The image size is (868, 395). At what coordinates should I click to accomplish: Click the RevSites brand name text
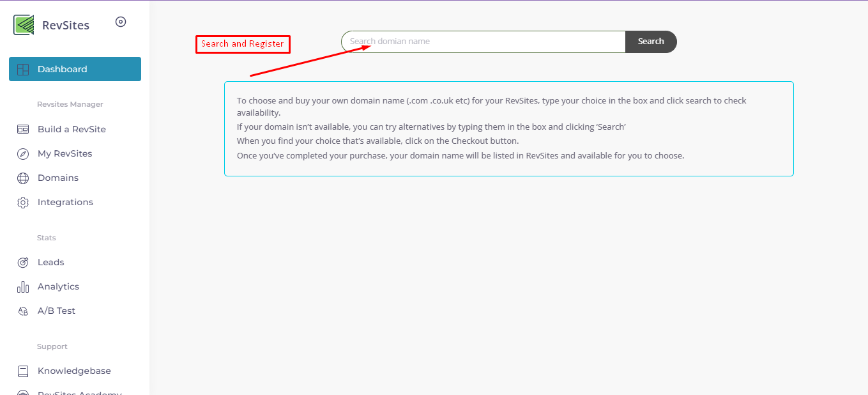pyautogui.click(x=66, y=26)
